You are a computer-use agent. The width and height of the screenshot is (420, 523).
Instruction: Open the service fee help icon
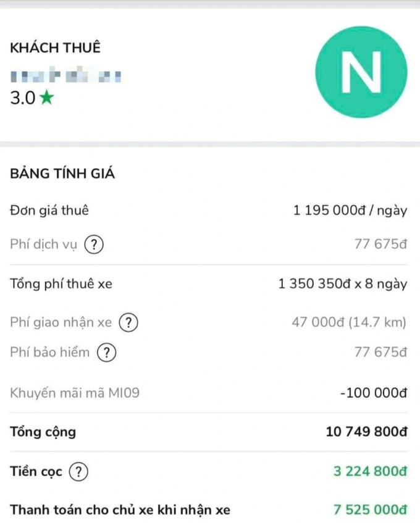coord(93,244)
